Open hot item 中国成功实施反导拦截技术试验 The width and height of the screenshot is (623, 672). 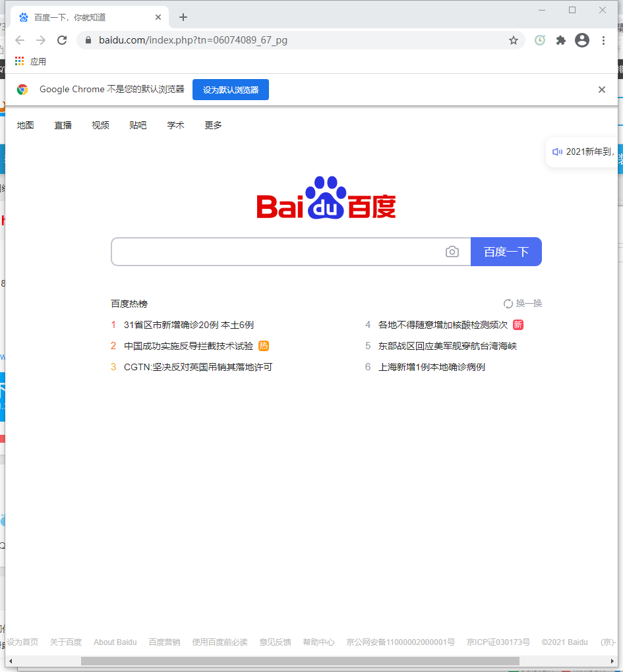pos(189,346)
